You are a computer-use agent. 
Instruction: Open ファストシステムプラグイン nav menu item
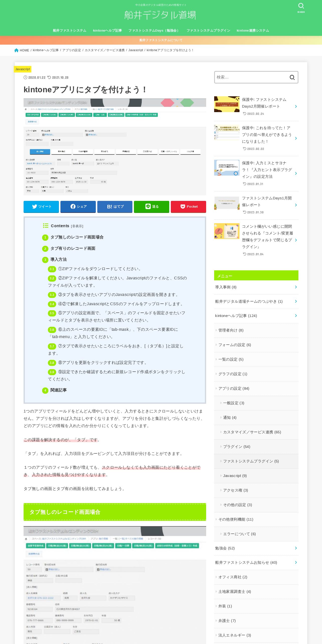(x=208, y=30)
